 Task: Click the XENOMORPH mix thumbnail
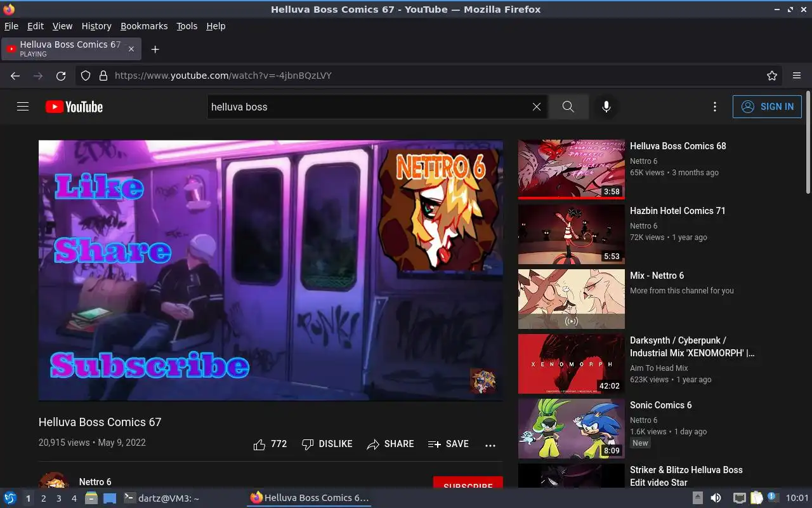coord(572,364)
